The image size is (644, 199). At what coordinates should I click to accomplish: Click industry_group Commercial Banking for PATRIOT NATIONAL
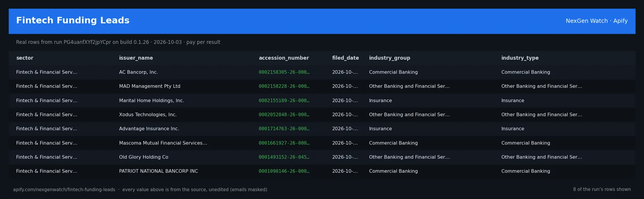click(393, 171)
